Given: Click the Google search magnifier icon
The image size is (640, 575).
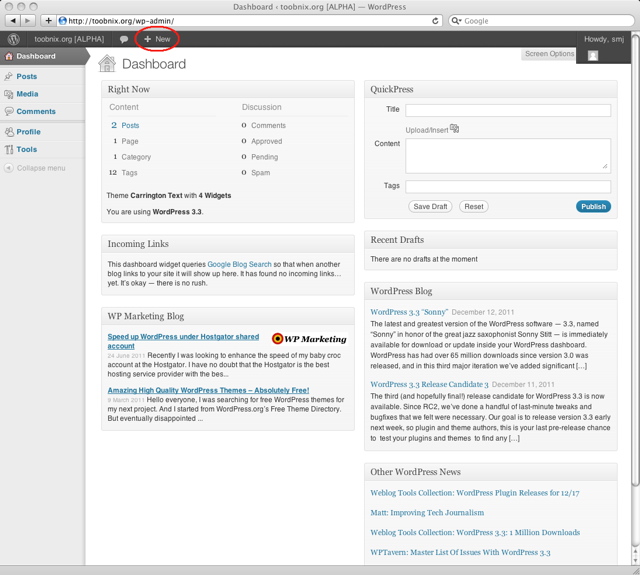Looking at the screenshot, I should coord(456,21).
